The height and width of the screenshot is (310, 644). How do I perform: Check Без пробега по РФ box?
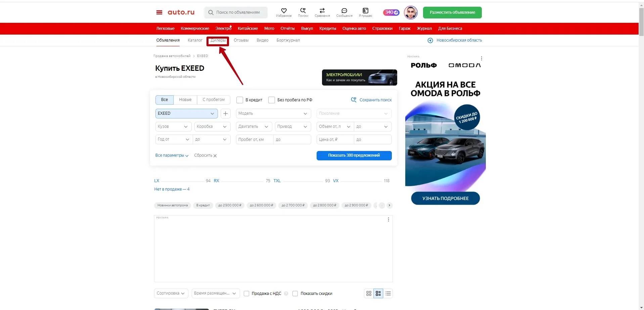point(272,100)
